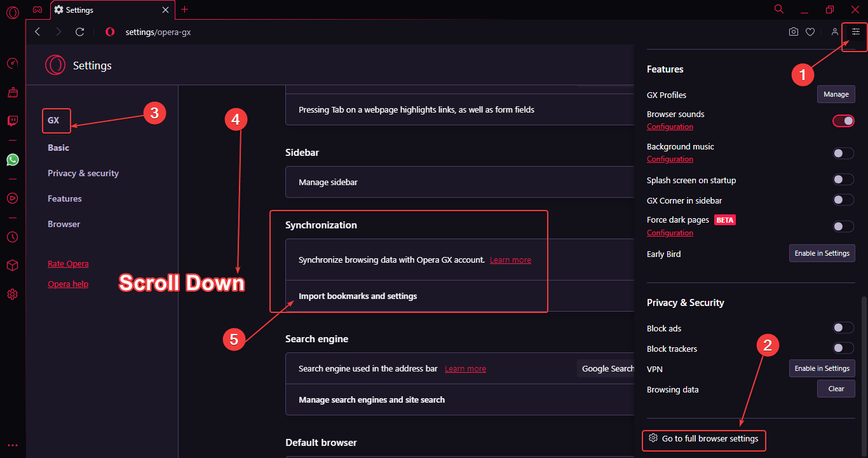868x458 pixels.
Task: Select Privacy & security in settings menu
Action: click(83, 173)
